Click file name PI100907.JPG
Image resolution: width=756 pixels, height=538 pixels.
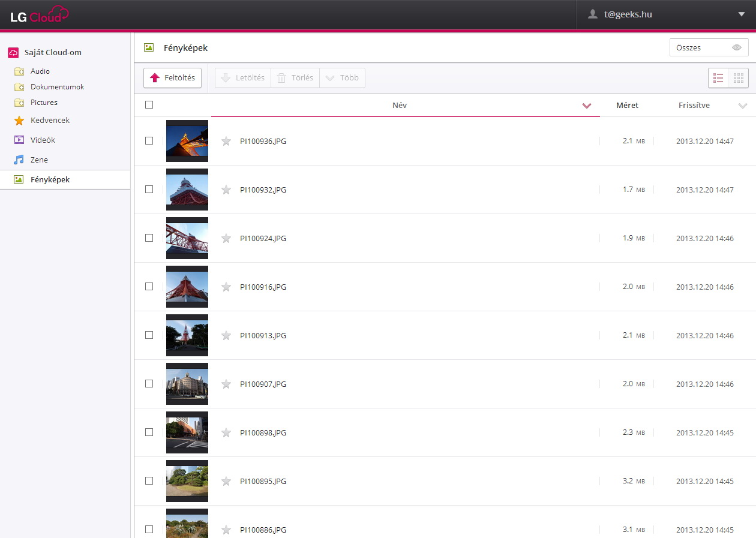click(x=263, y=384)
